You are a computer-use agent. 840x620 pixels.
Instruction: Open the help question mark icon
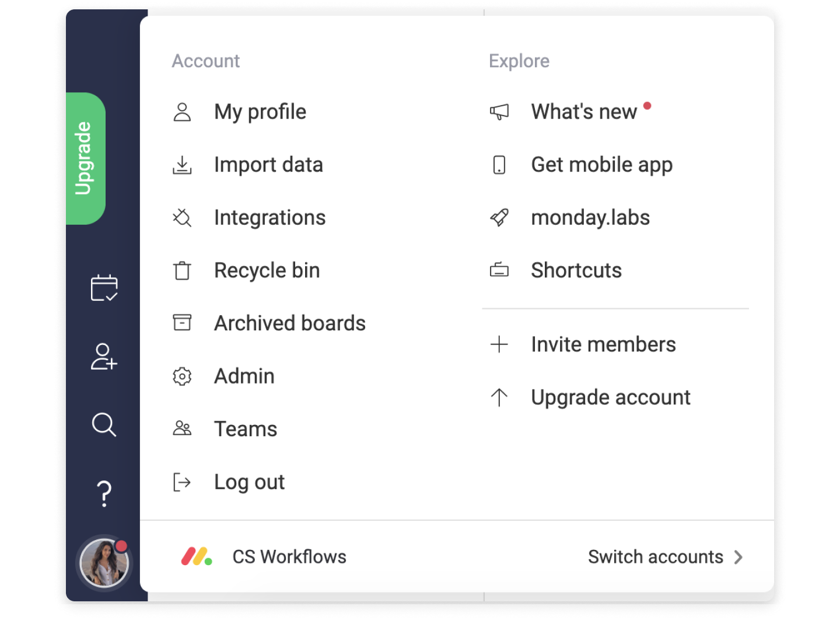click(x=104, y=493)
